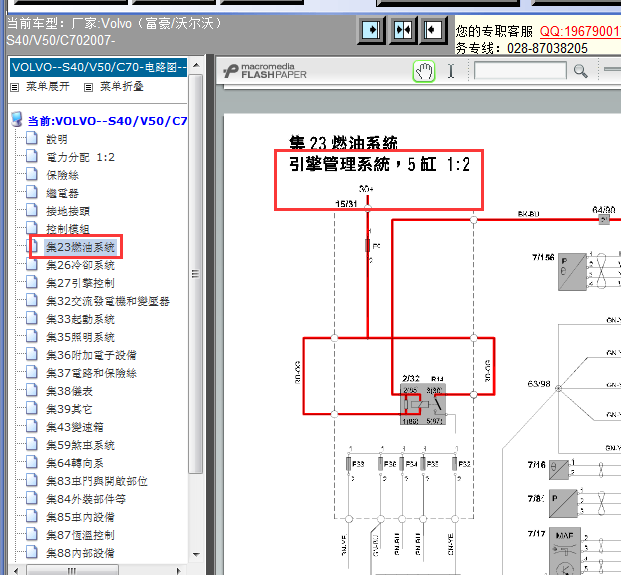Click the 7/16 sensor component in the diagram

pyautogui.click(x=559, y=469)
